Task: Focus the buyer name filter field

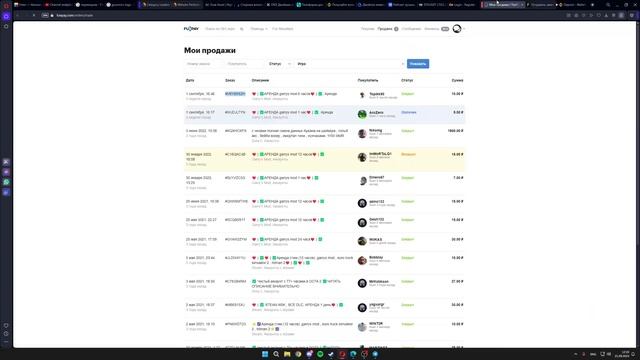Action: 244,64
